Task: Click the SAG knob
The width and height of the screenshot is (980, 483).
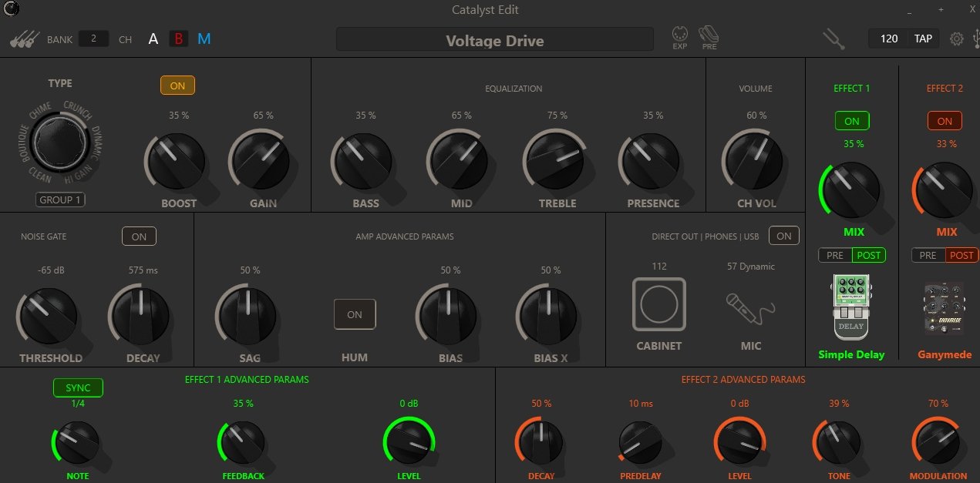Action: pyautogui.click(x=247, y=316)
